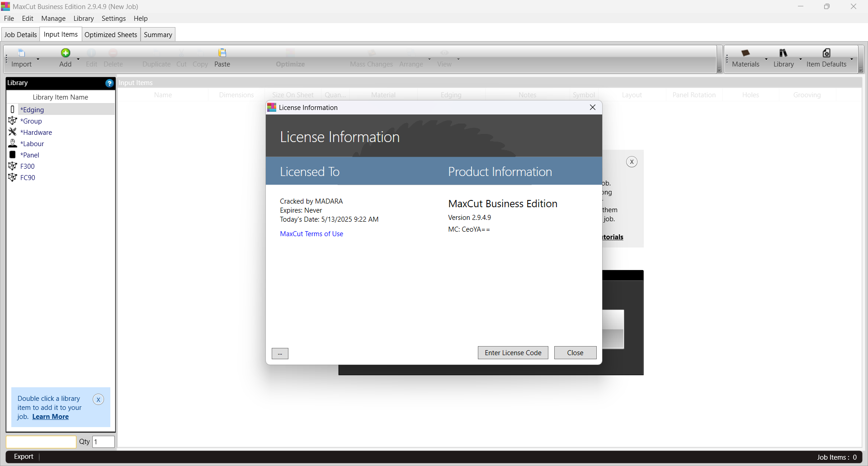
Task: Close License Information dialog with X
Action: pos(593,107)
